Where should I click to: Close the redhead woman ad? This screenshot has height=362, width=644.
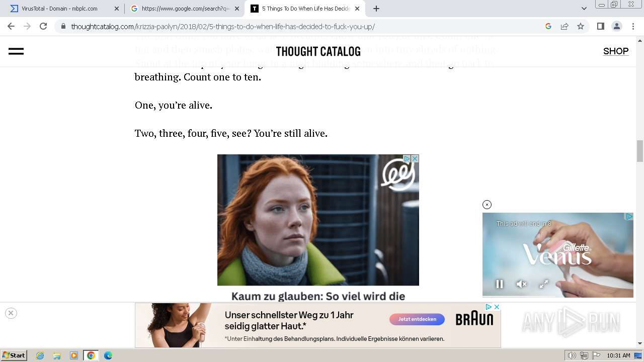coord(415,158)
